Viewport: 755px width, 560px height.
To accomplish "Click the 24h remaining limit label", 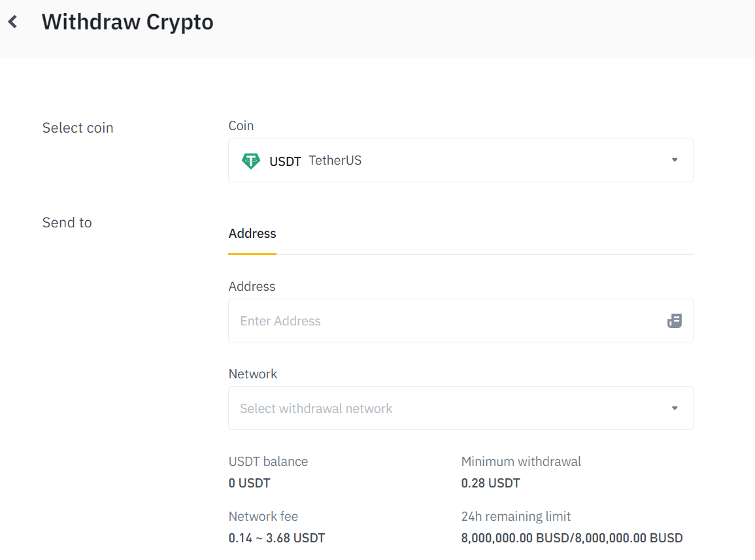I will (516, 517).
